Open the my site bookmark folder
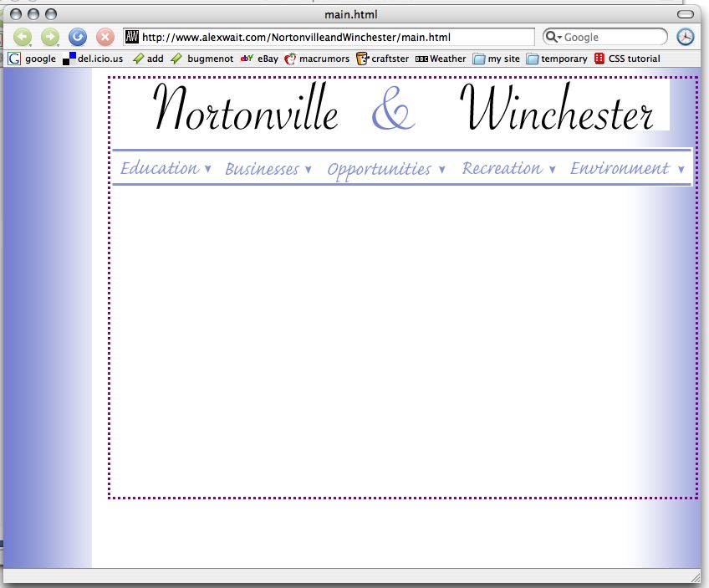 [x=503, y=59]
